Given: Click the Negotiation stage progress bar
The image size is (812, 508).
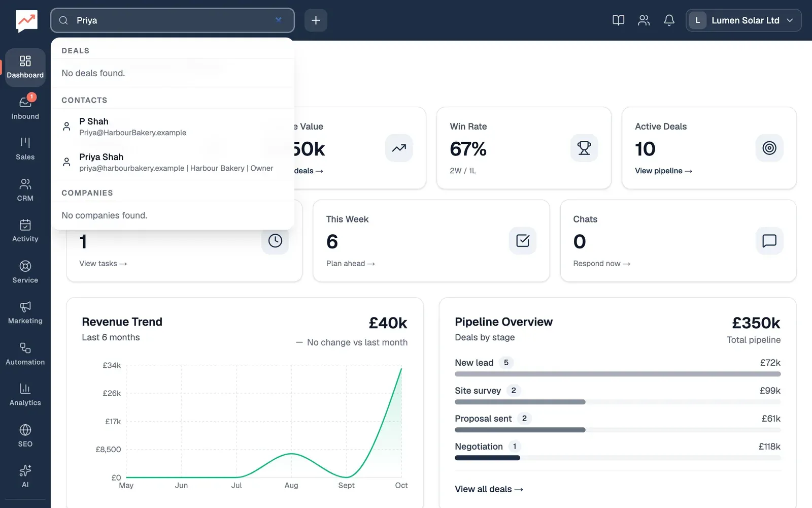Looking at the screenshot, I should coord(618,458).
